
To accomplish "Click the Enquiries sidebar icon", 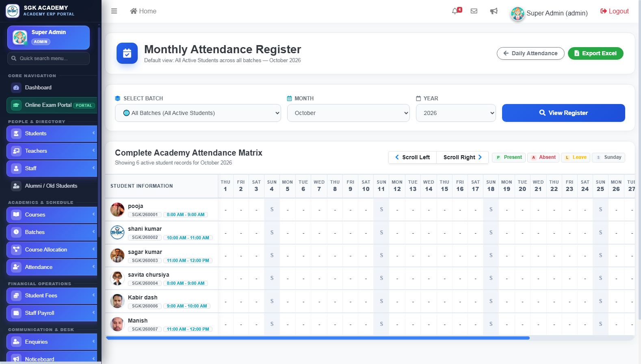I will (16, 342).
